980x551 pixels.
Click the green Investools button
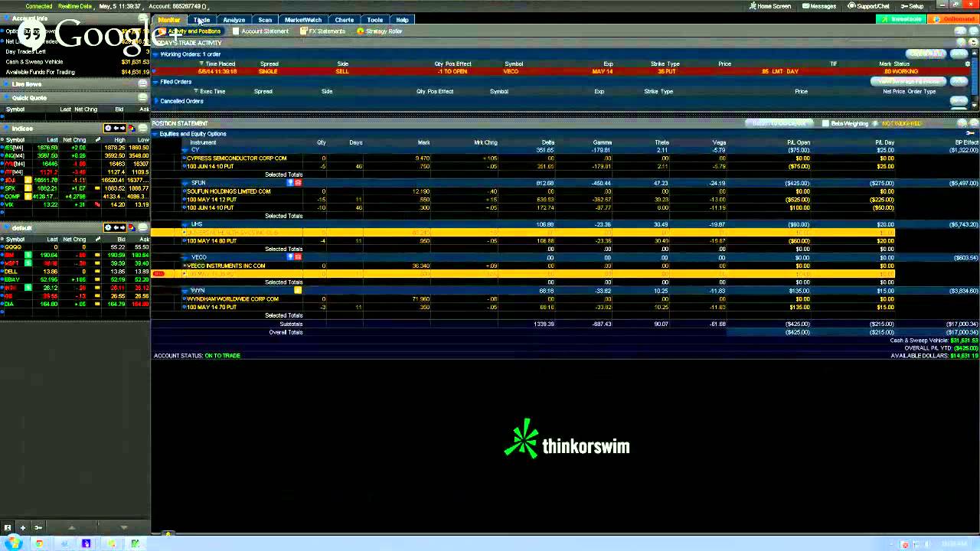pyautogui.click(x=901, y=19)
